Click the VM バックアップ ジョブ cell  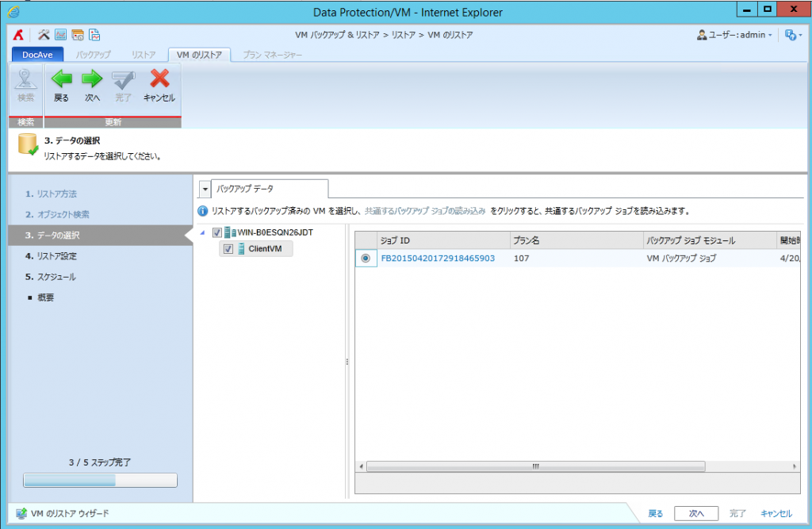coord(681,258)
